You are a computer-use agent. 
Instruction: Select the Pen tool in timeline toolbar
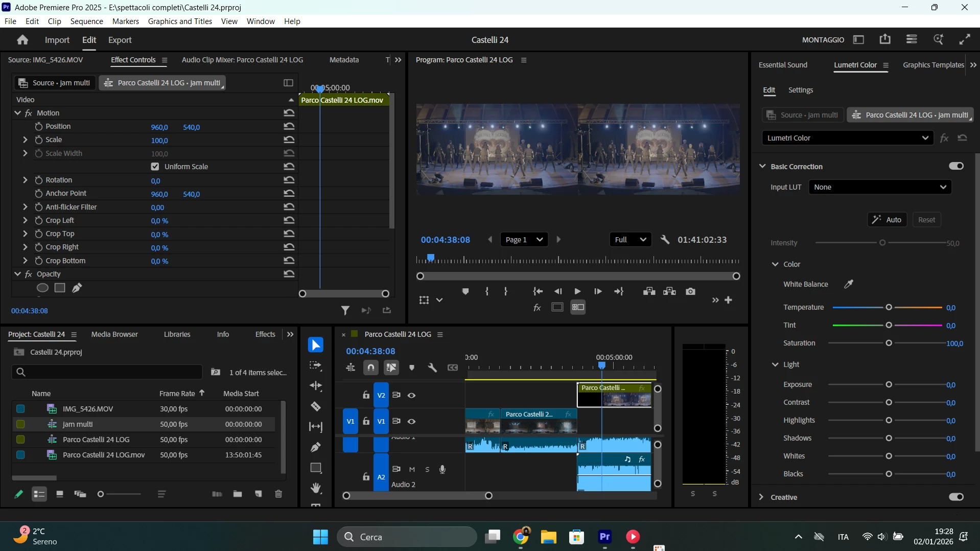tap(316, 447)
